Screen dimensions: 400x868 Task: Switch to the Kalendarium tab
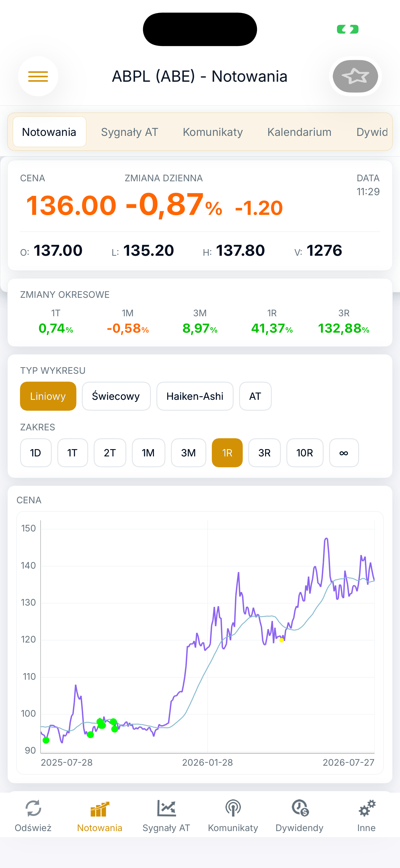pos(299,132)
